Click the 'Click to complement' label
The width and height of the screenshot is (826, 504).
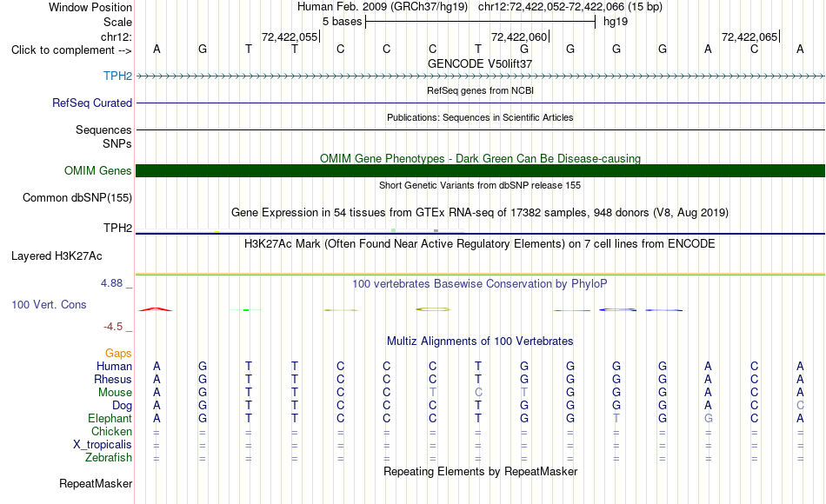coord(71,50)
